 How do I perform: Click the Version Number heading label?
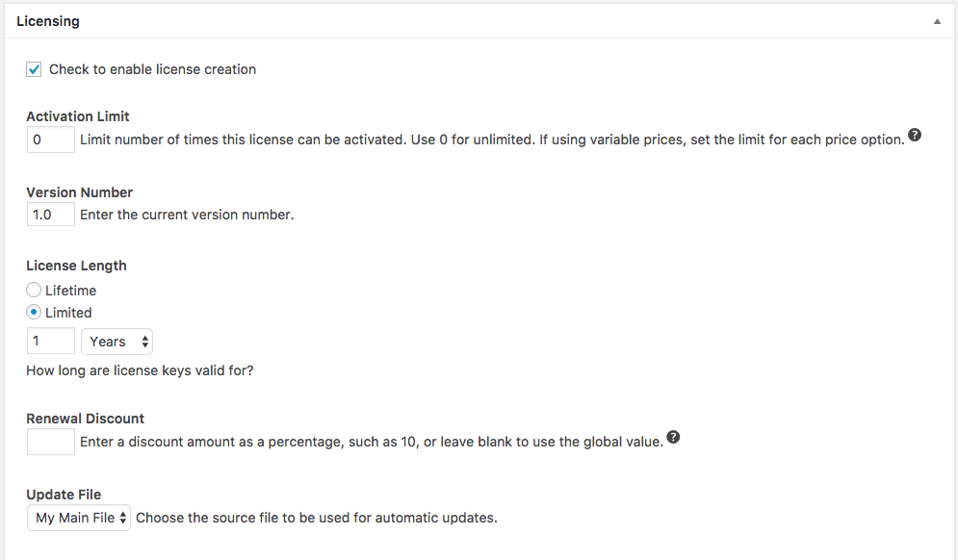tap(80, 192)
